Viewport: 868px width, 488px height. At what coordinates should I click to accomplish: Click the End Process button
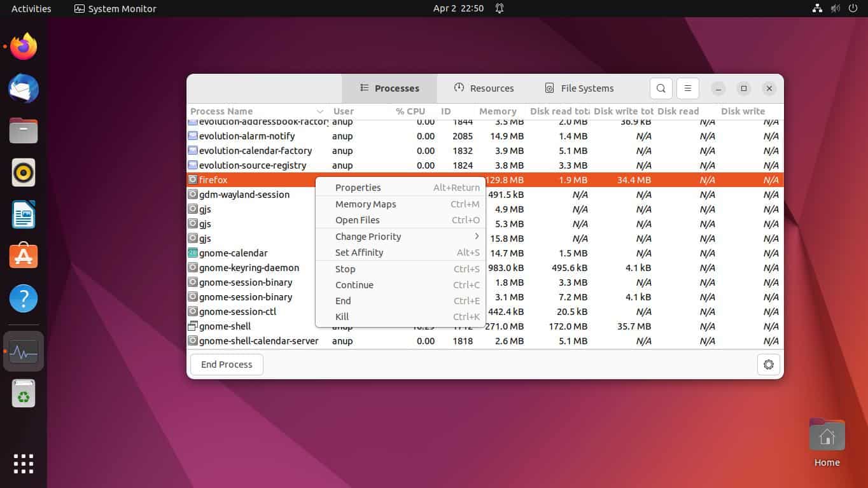226,364
